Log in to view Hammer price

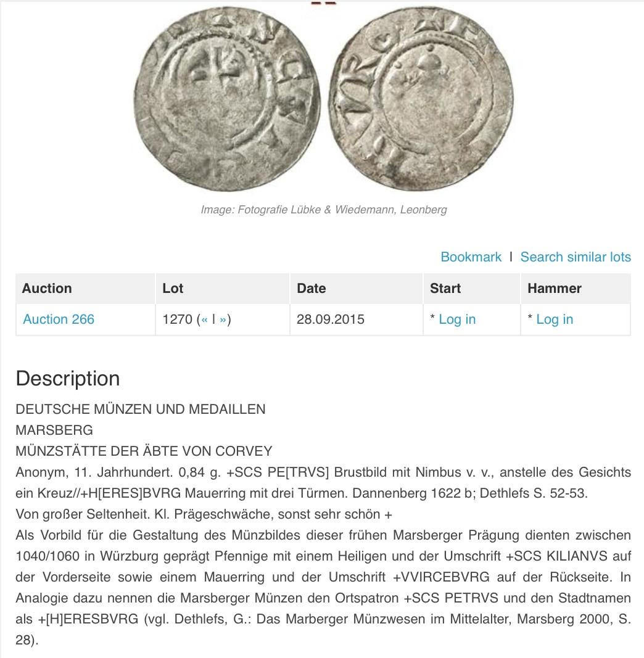(x=555, y=319)
